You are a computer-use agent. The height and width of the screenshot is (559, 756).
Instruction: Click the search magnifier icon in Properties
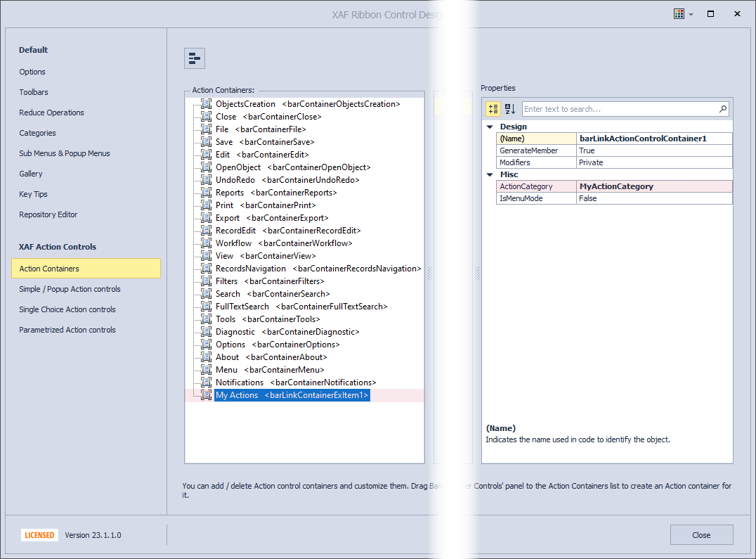point(723,109)
